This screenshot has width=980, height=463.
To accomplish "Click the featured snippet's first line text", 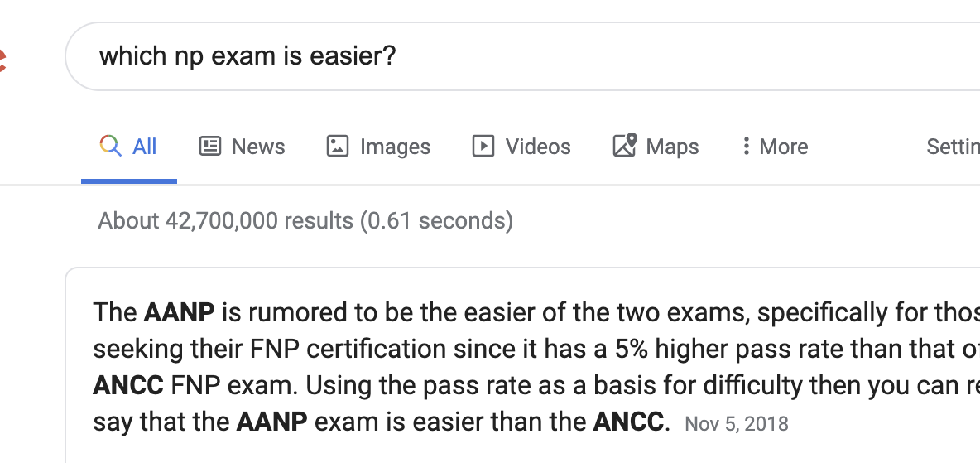I will pos(536,311).
